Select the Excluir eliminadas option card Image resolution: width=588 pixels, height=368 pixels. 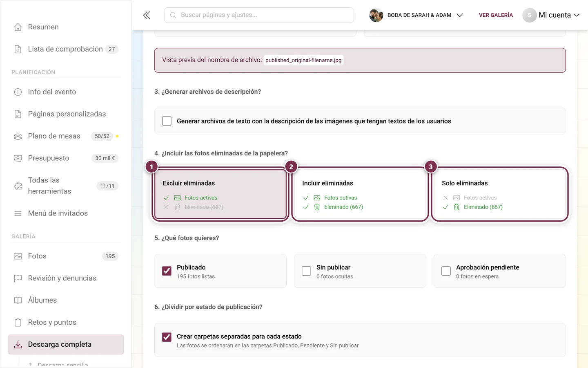pos(220,194)
